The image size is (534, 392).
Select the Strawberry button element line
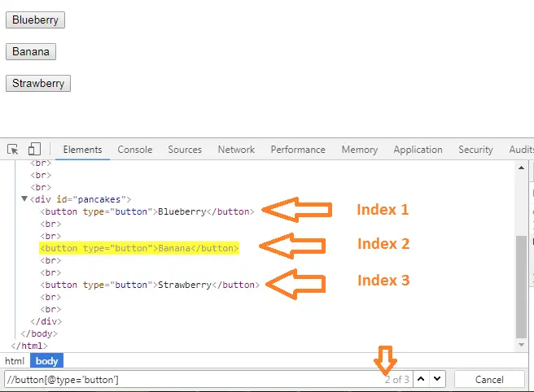[150, 285]
